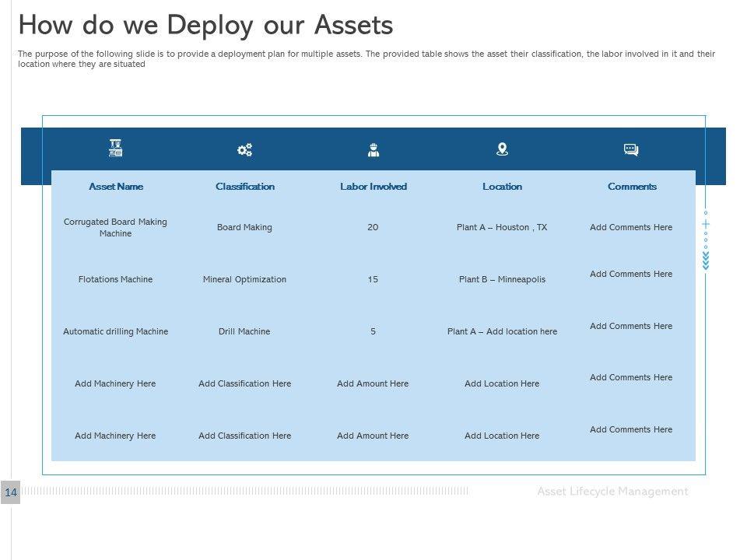
Task: Click the labor value '20' cell
Action: point(373,227)
